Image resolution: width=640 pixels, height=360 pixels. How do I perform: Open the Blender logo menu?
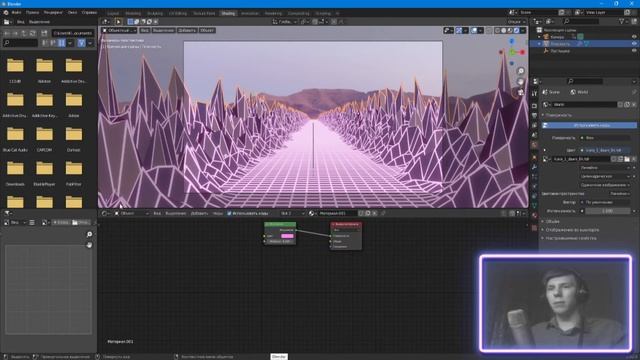pyautogui.click(x=6, y=13)
